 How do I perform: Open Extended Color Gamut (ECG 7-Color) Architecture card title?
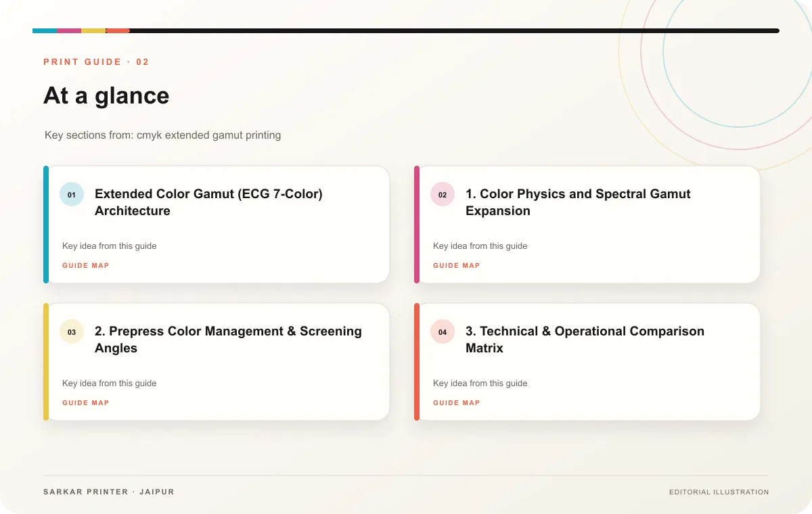[208, 202]
